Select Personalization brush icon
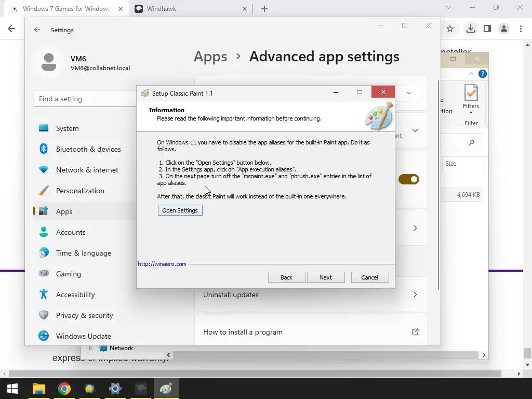This screenshot has width=532, height=399. (44, 190)
